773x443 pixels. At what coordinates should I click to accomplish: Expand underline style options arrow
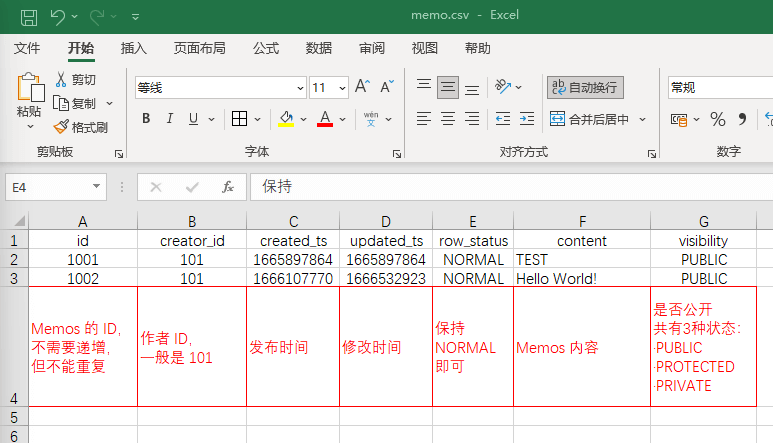point(211,119)
